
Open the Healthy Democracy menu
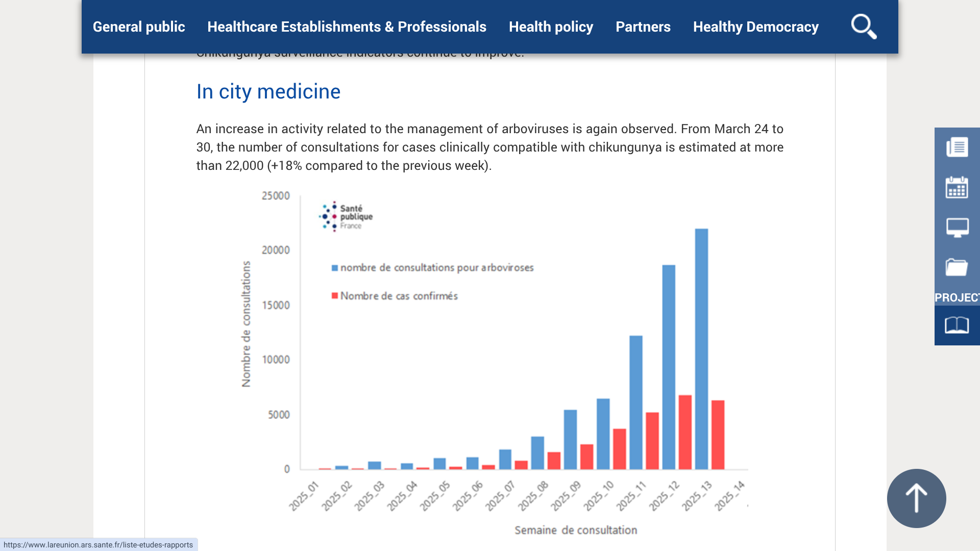(755, 27)
